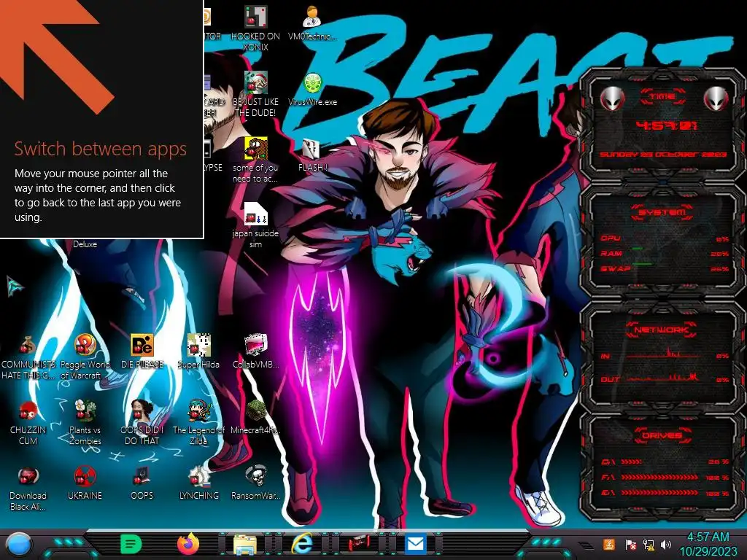Click the SYSTEM header on the widget
This screenshot has width=747, height=560.
(x=662, y=212)
